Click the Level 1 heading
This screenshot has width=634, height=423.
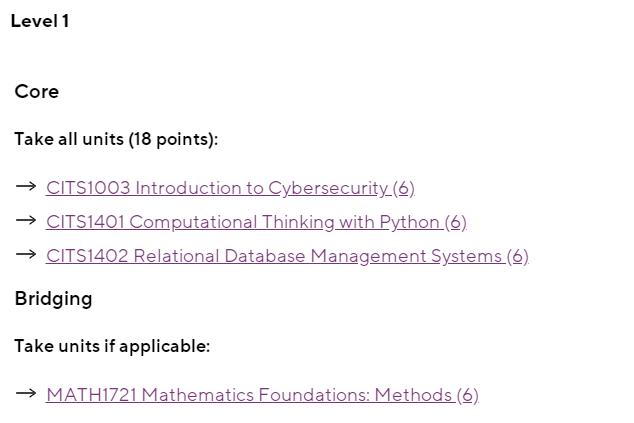40,21
